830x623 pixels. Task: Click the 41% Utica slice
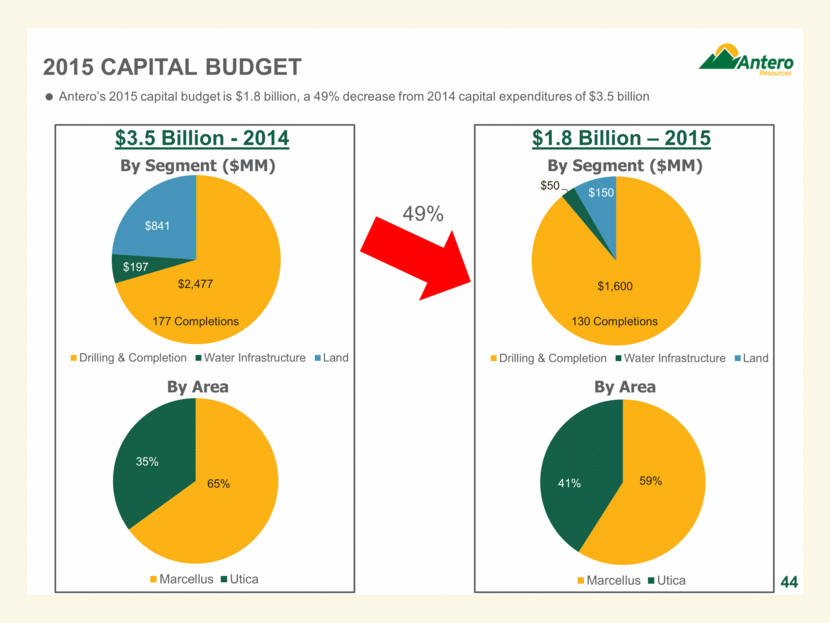point(568,482)
